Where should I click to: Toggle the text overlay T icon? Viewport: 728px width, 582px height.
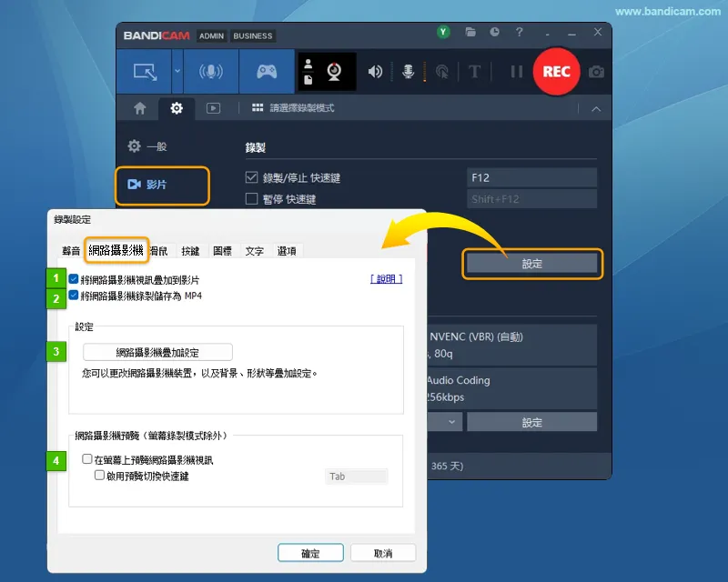(x=474, y=72)
